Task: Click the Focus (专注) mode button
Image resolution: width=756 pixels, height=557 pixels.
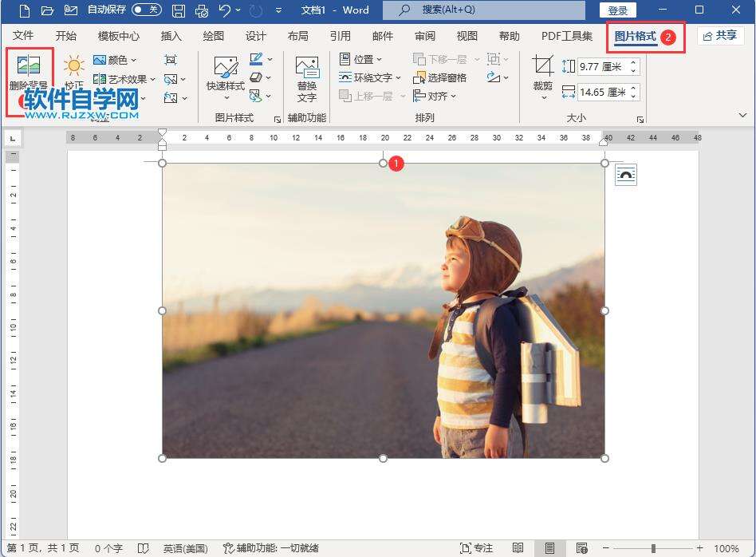Action: tap(477, 548)
